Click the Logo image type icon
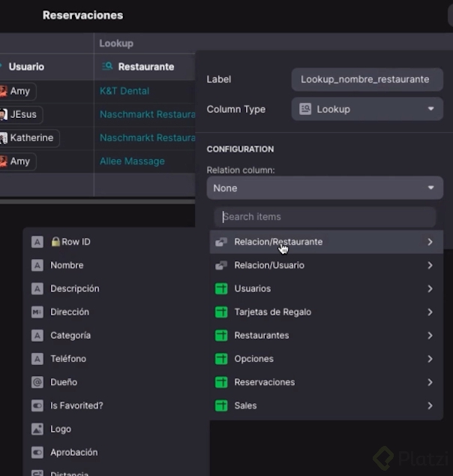Screen dimensions: 453x476 click(37, 429)
